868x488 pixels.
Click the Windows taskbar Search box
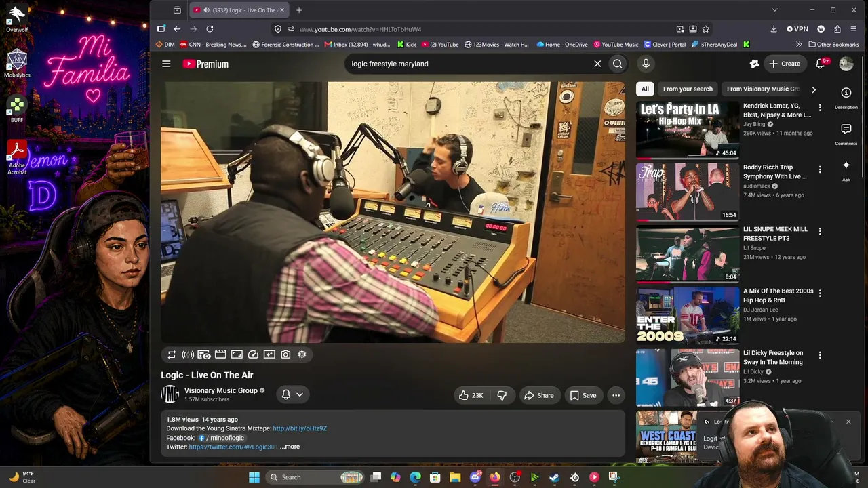(315, 477)
